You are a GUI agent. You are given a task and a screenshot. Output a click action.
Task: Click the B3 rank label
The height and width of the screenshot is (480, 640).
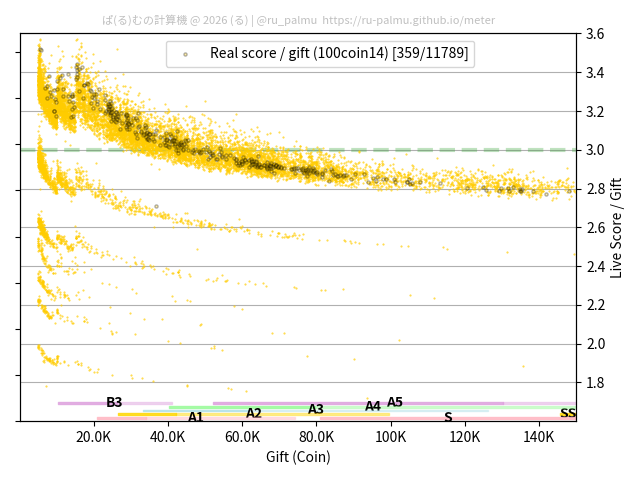click(x=114, y=403)
